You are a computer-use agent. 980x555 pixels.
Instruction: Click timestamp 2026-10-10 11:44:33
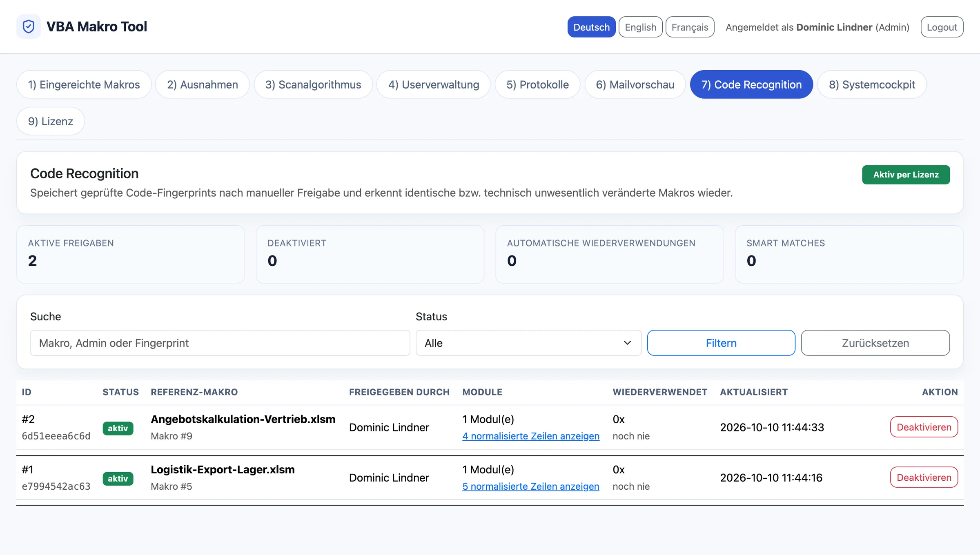772,427
